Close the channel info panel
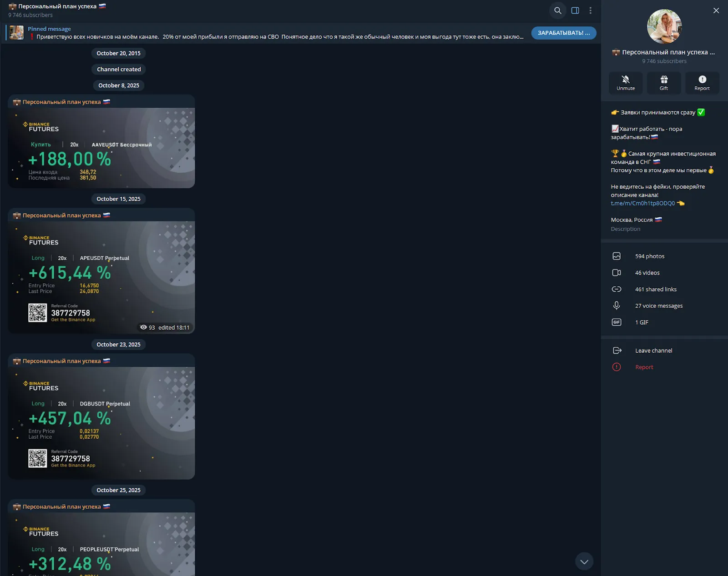The height and width of the screenshot is (576, 728). (716, 10)
